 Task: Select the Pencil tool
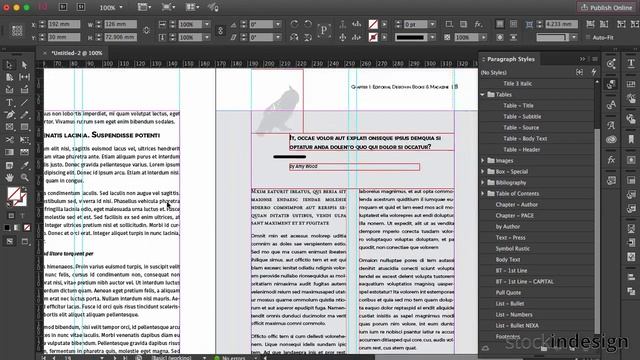[x=24, y=115]
